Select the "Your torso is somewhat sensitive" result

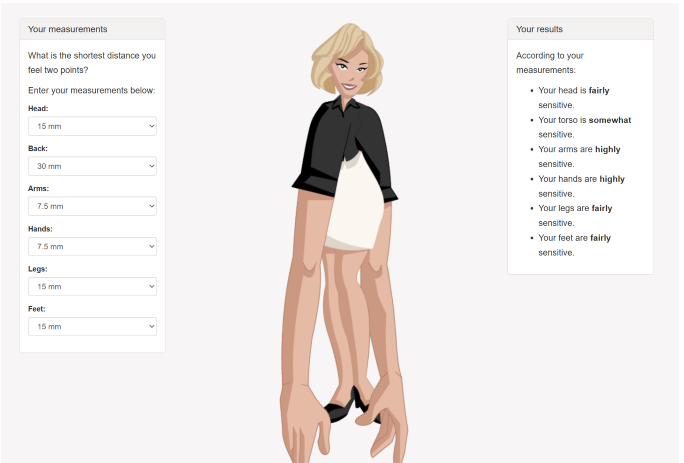[585, 127]
